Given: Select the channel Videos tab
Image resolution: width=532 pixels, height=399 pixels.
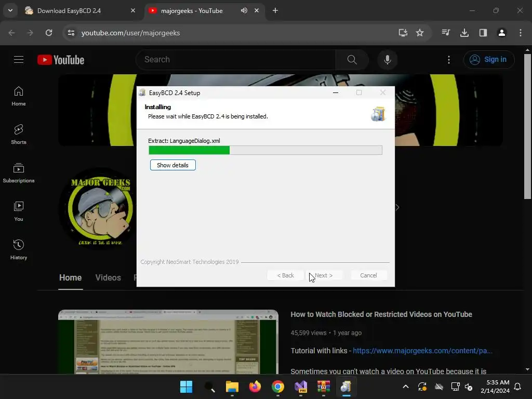Looking at the screenshot, I should point(108,278).
